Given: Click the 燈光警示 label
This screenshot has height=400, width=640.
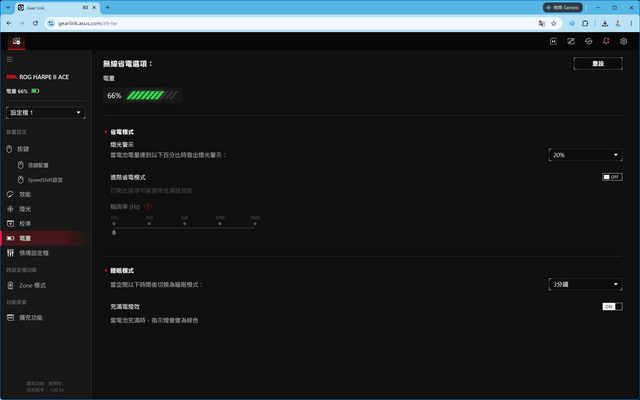Looking at the screenshot, I should coord(122,144).
